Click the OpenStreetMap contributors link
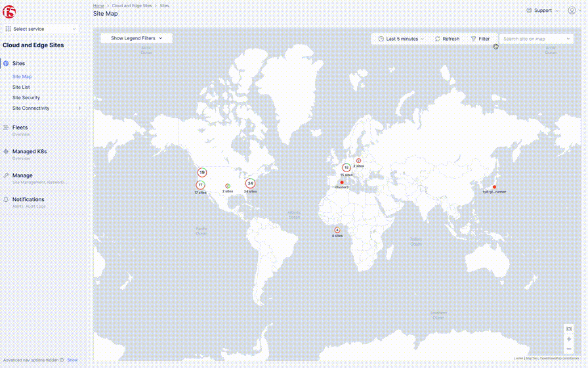Viewport: 588px width, 368px height. [x=560, y=358]
